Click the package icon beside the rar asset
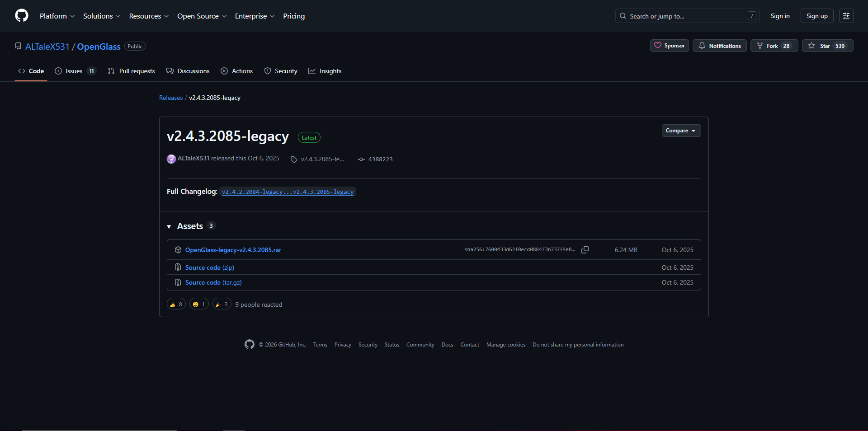This screenshot has width=868, height=431. click(x=178, y=250)
